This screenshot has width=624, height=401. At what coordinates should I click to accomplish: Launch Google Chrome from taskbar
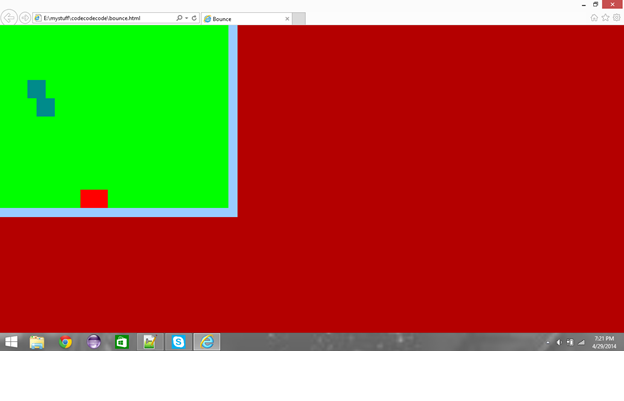(66, 342)
